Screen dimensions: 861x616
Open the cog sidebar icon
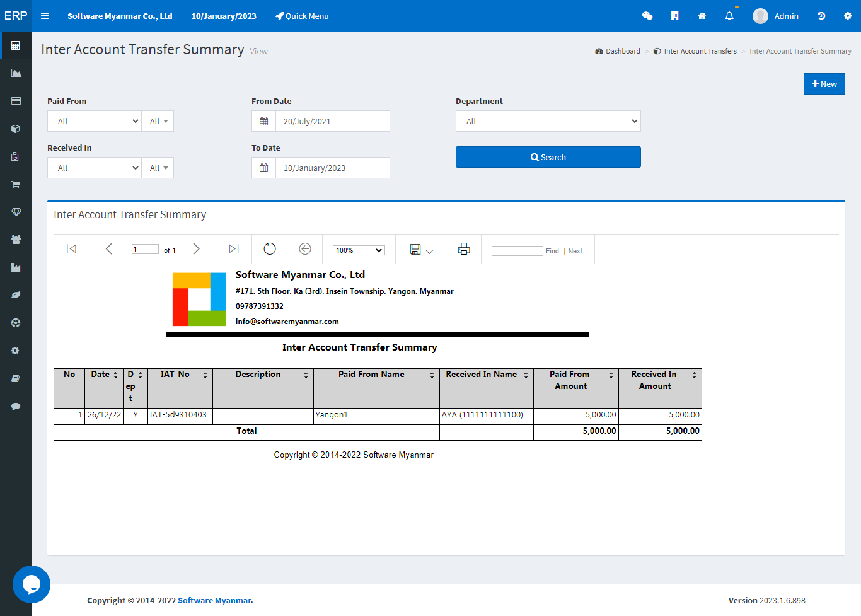16,351
